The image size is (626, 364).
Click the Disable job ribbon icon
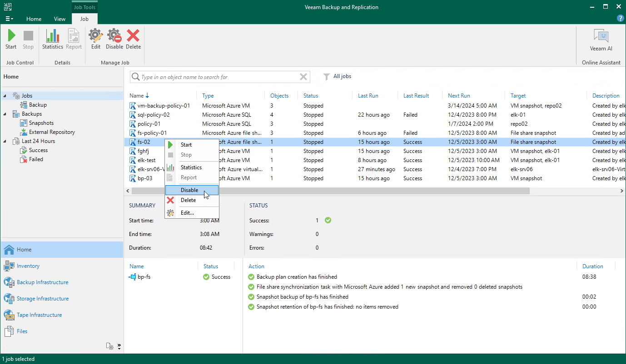(x=114, y=39)
